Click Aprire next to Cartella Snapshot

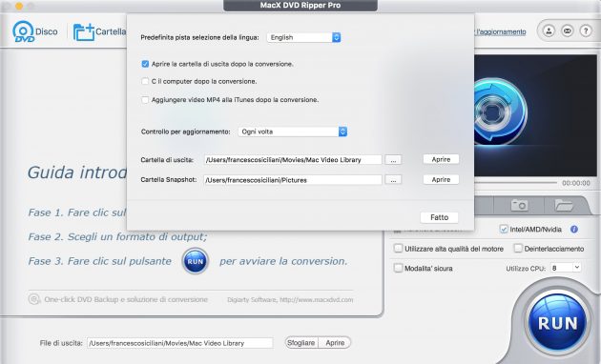click(x=441, y=179)
